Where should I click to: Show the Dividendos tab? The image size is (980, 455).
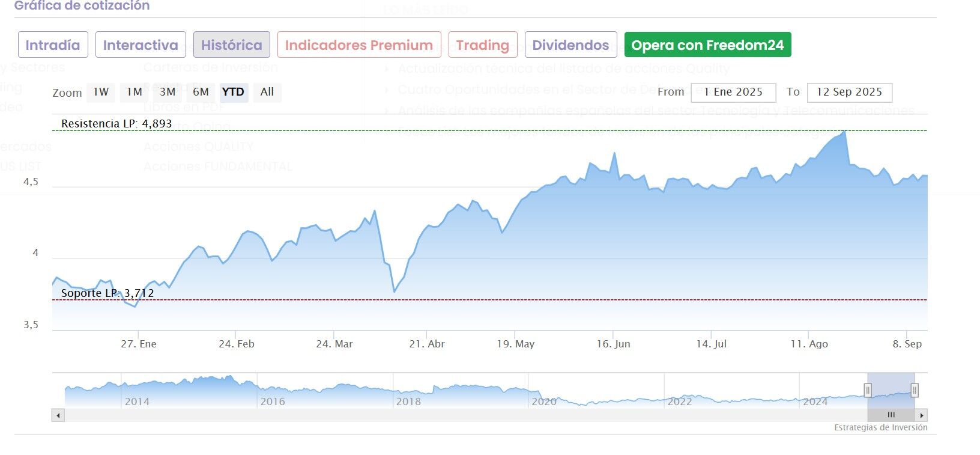click(570, 45)
